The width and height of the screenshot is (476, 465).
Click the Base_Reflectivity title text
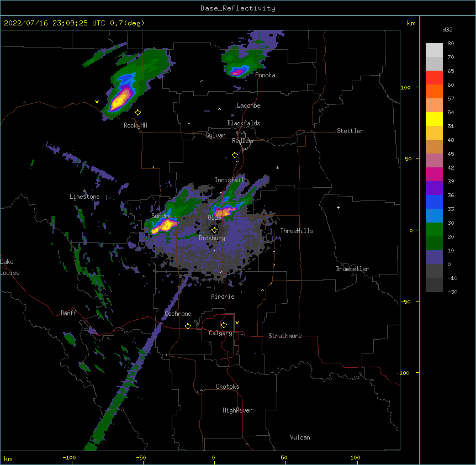238,8
